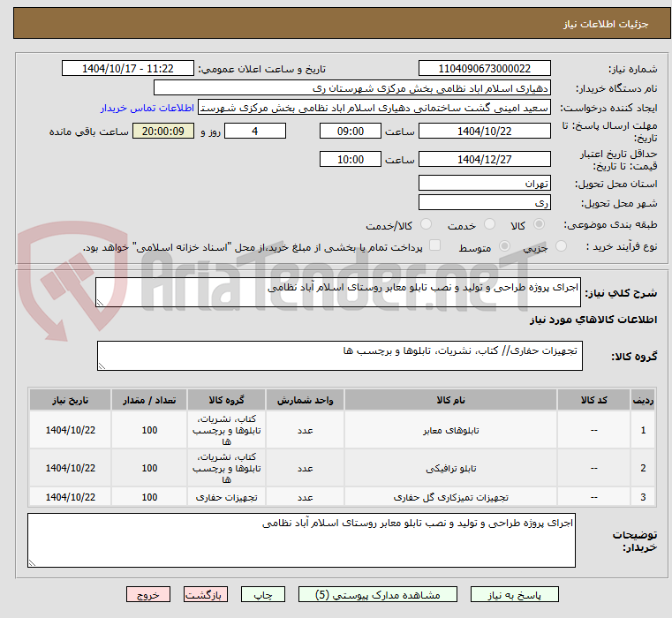This screenshot has height=618, width=672.
Task: Open مشاهده مدارک پیوستی (5) attachments
Action: pos(378,594)
